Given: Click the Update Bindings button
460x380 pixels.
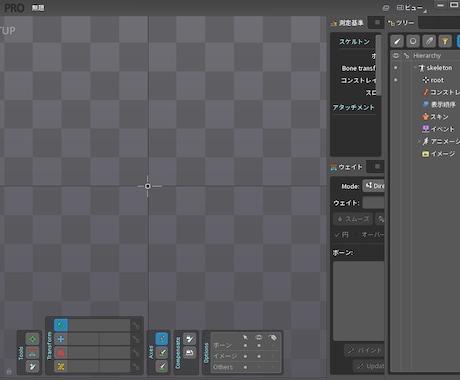Looking at the screenshot, I should pyautogui.click(x=369, y=366).
